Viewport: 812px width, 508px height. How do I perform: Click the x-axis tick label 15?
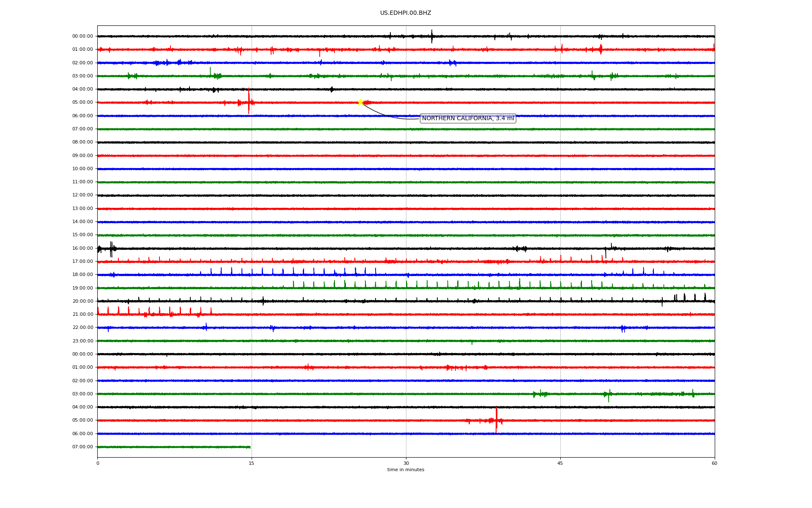(x=252, y=464)
